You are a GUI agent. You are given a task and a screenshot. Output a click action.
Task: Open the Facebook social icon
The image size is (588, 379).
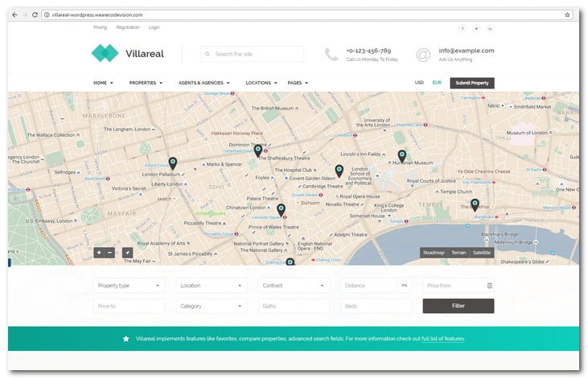462,28
